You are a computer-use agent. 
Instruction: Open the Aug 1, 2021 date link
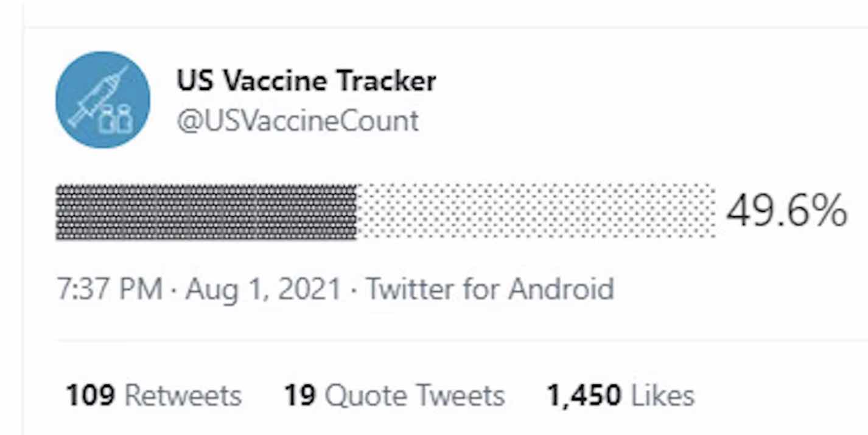click(x=263, y=289)
